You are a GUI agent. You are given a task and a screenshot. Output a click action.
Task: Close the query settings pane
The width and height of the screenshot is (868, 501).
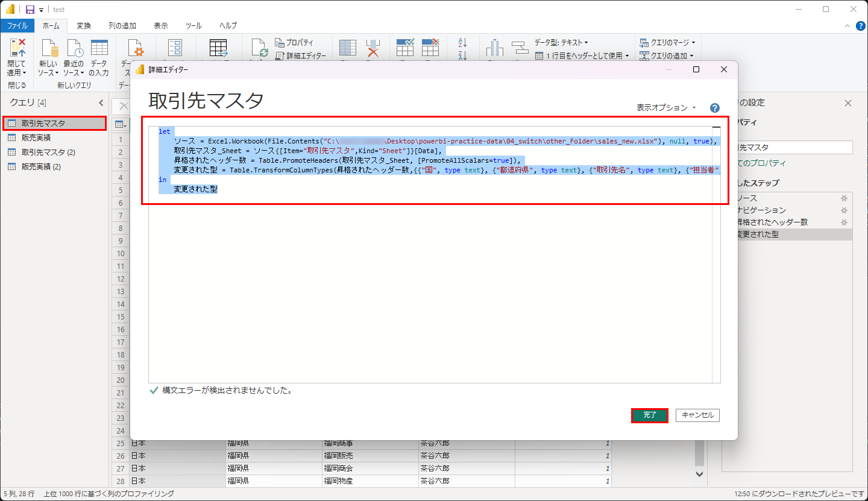[848, 103]
